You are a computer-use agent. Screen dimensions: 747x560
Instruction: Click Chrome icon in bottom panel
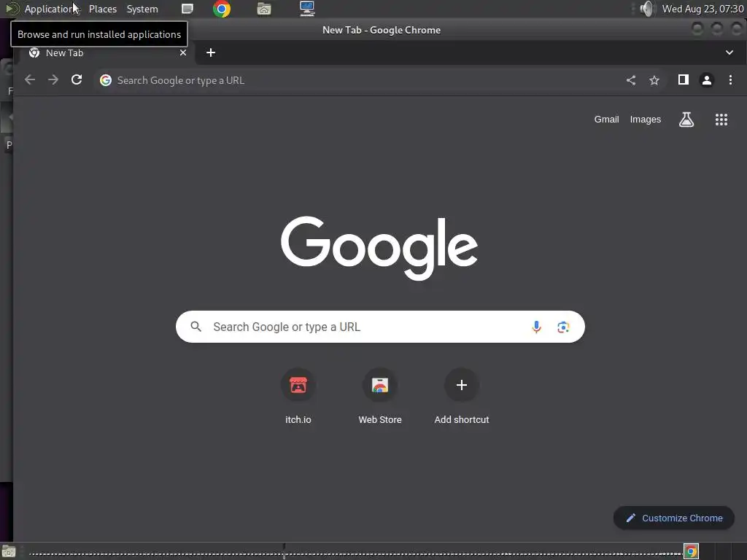click(x=691, y=551)
